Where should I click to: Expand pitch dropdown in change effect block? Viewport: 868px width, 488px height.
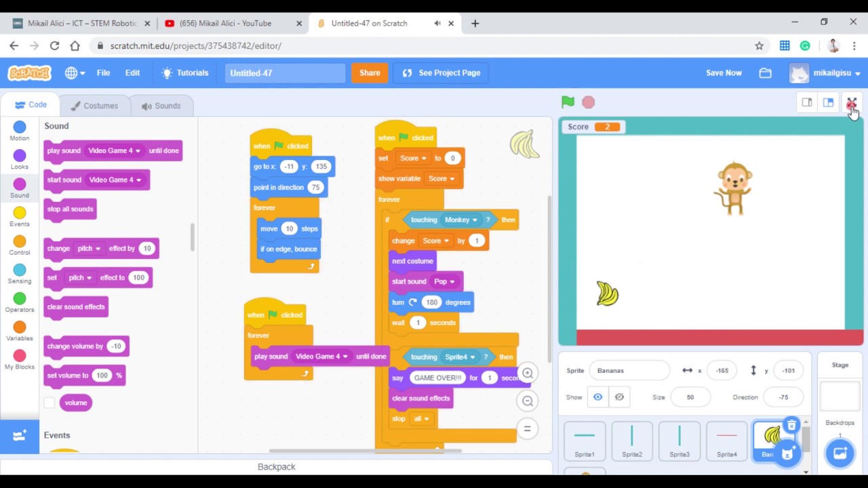point(89,248)
